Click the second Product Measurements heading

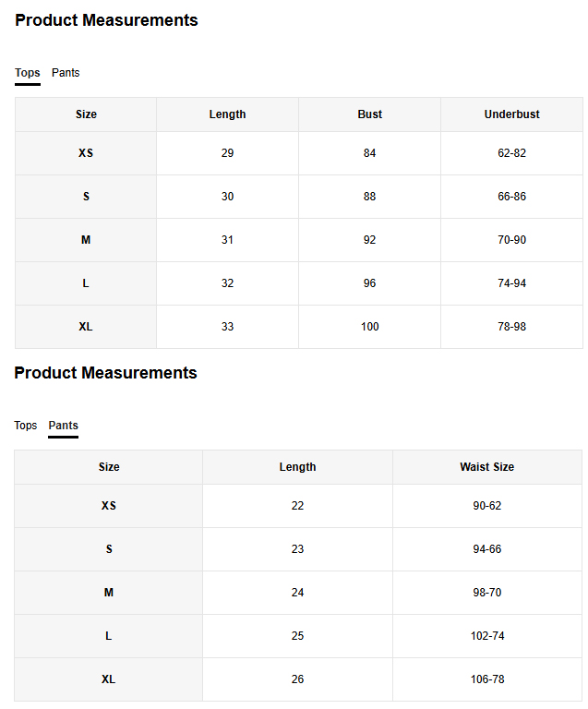[105, 373]
